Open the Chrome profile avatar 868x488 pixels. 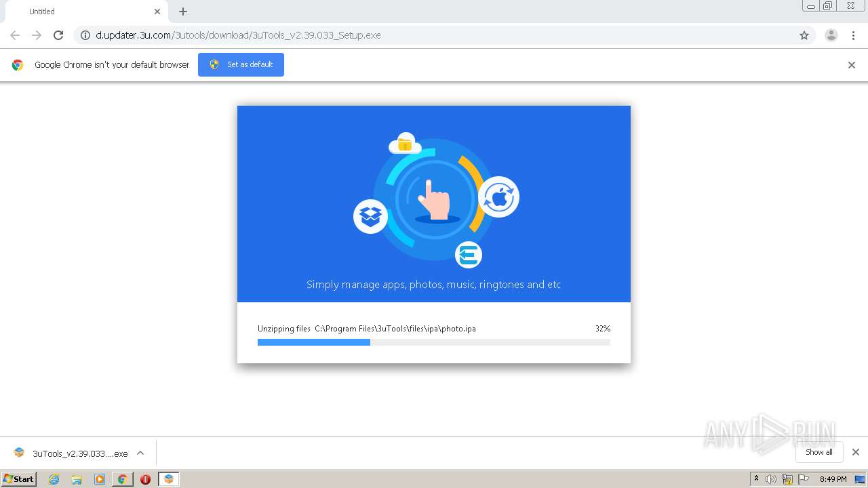coord(831,35)
